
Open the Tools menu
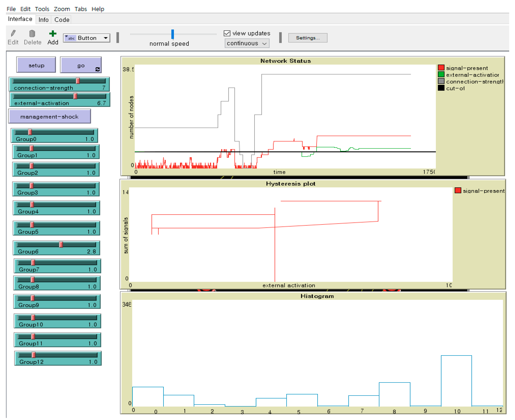(x=42, y=9)
